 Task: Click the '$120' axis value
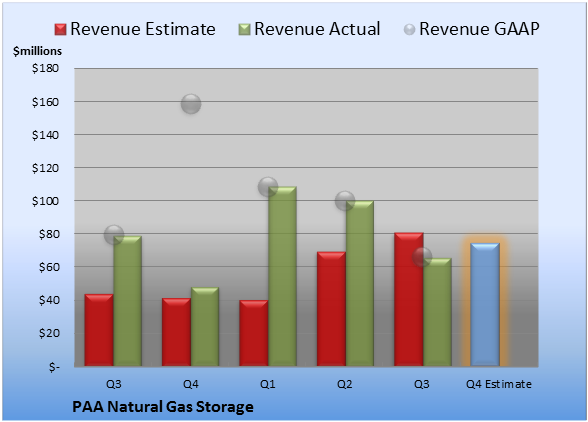[45, 168]
